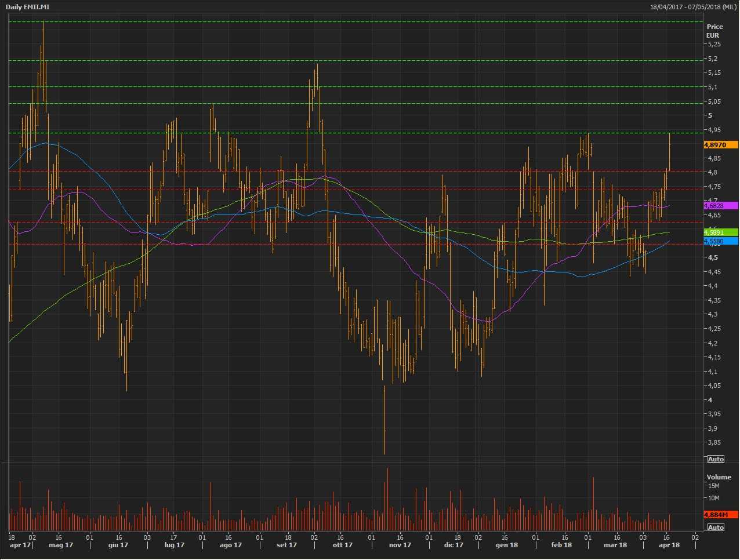Select the lowest red dashed support line
The height and width of the screenshot is (560, 740).
point(348,244)
